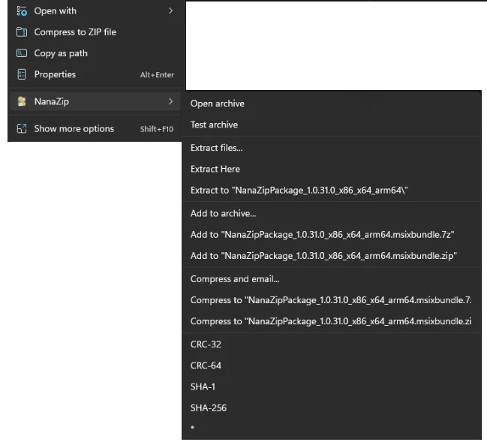This screenshot has width=487, height=448.
Task: Choose Open with menu entry
Action: (95, 11)
